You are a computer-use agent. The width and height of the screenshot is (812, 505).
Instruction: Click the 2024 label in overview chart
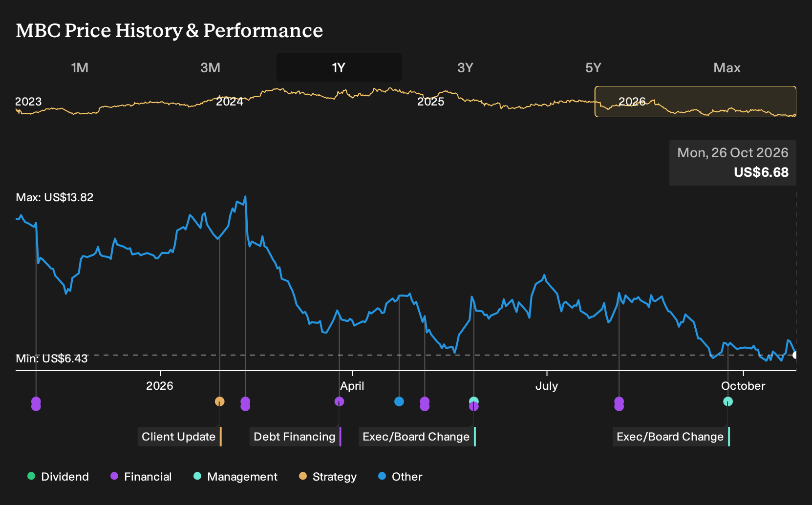[230, 102]
